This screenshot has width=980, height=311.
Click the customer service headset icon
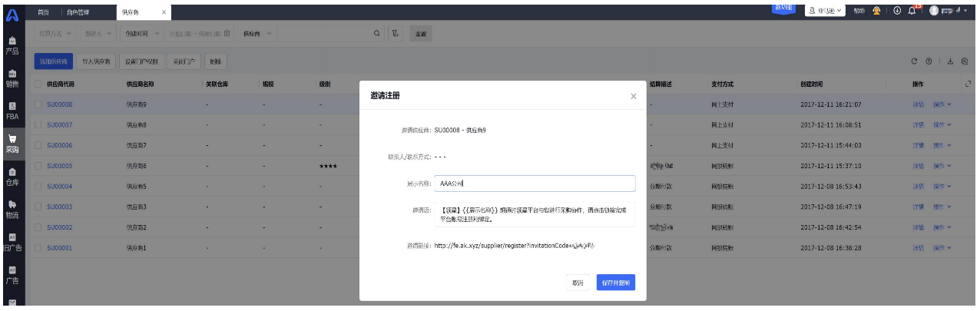pos(876,11)
